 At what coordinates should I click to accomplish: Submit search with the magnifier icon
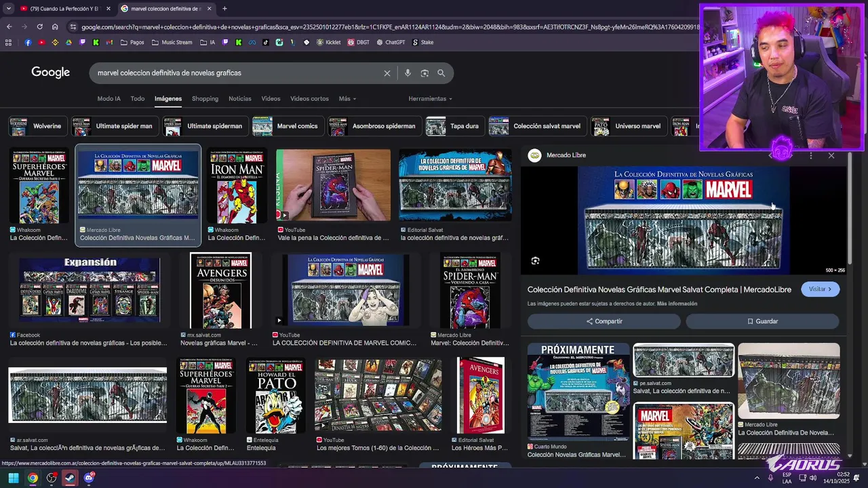[441, 73]
